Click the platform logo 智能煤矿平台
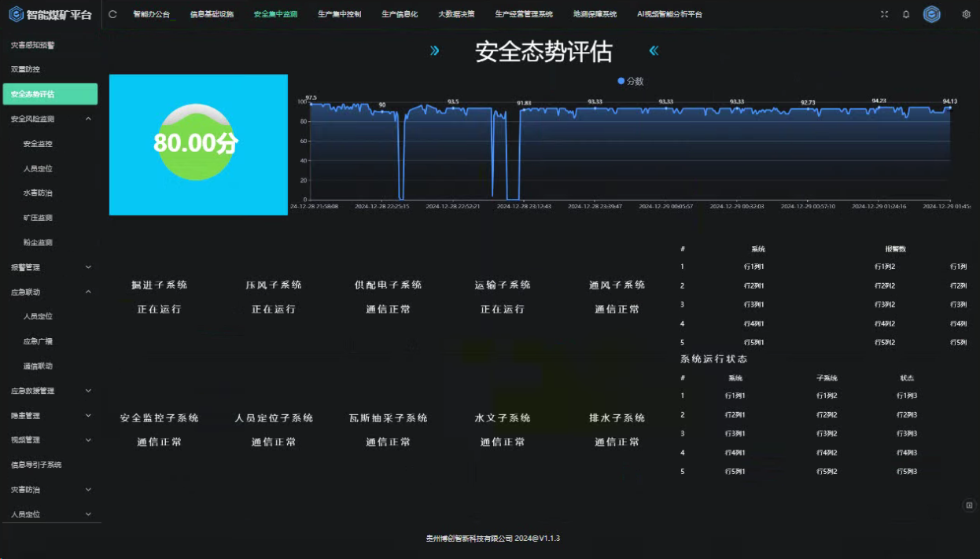The height and width of the screenshot is (559, 980). click(x=50, y=14)
